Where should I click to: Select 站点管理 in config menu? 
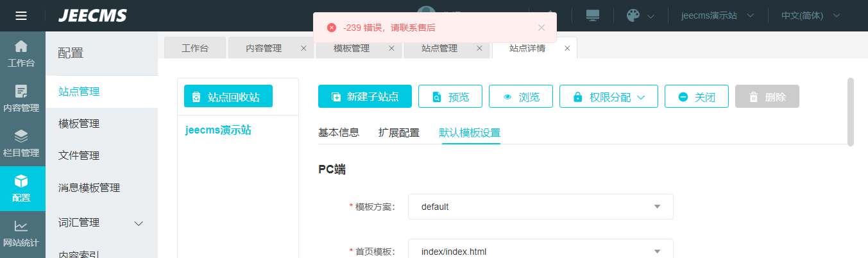[101, 92]
